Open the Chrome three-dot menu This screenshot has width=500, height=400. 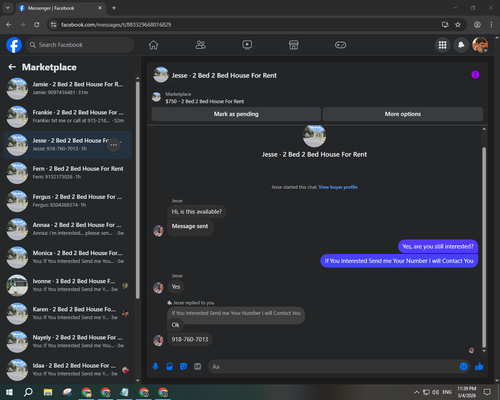tap(491, 25)
